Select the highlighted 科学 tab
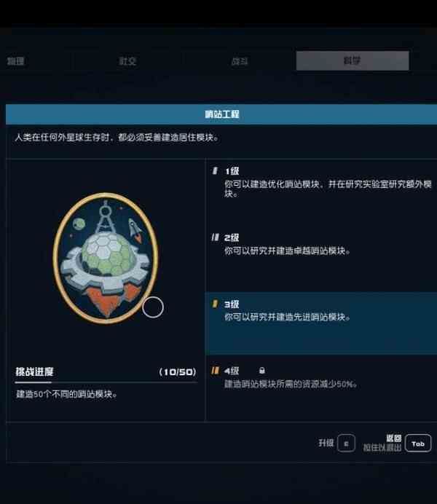This screenshot has width=437, height=504. (353, 60)
